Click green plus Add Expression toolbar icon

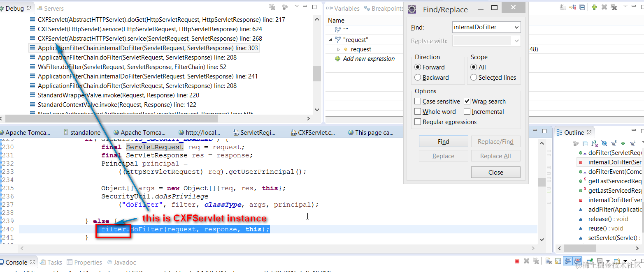pos(594,7)
